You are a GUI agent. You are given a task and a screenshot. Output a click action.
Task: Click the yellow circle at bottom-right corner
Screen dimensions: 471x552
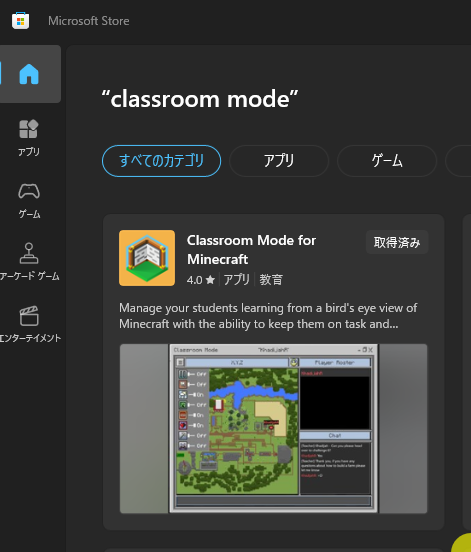(462, 542)
